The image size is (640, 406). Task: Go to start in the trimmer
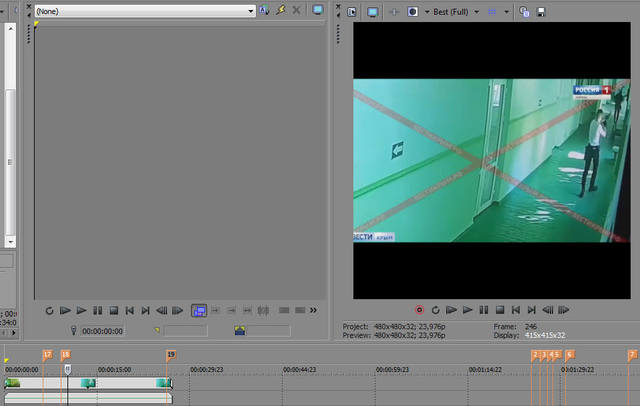tap(130, 311)
